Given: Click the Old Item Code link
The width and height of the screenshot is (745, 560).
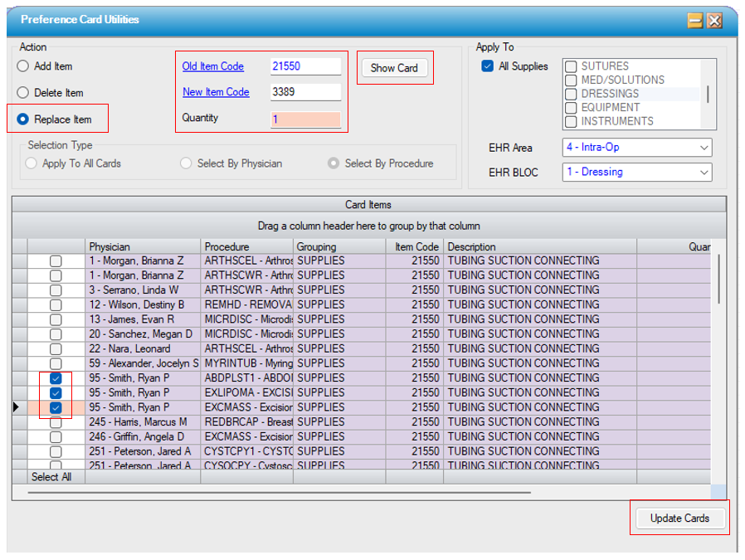Looking at the screenshot, I should click(213, 66).
